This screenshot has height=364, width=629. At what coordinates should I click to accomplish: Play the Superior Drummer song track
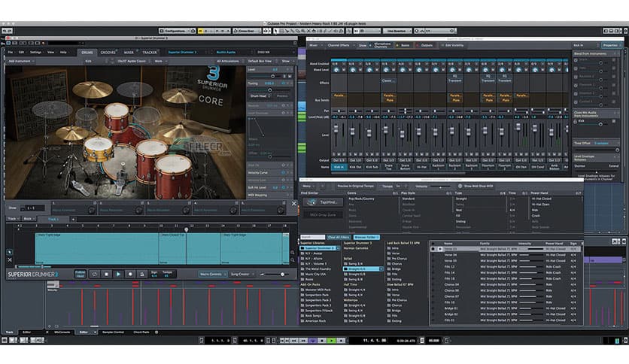[x=118, y=275]
